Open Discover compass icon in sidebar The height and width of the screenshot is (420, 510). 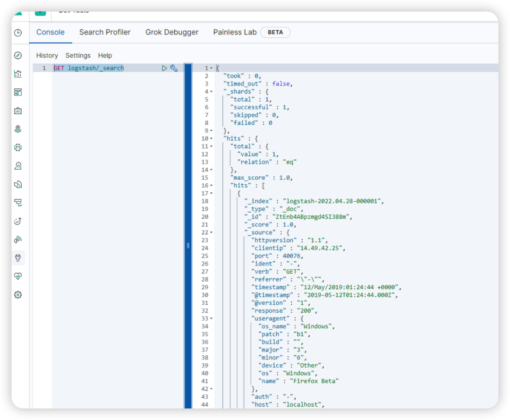coord(18,55)
